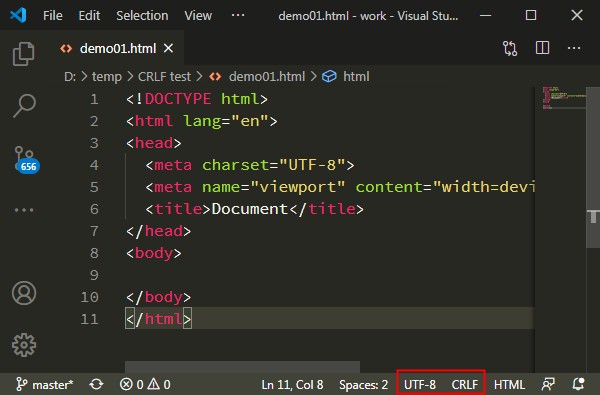The height and width of the screenshot is (395, 600).
Task: Open the Search view icon
Action: (24, 106)
